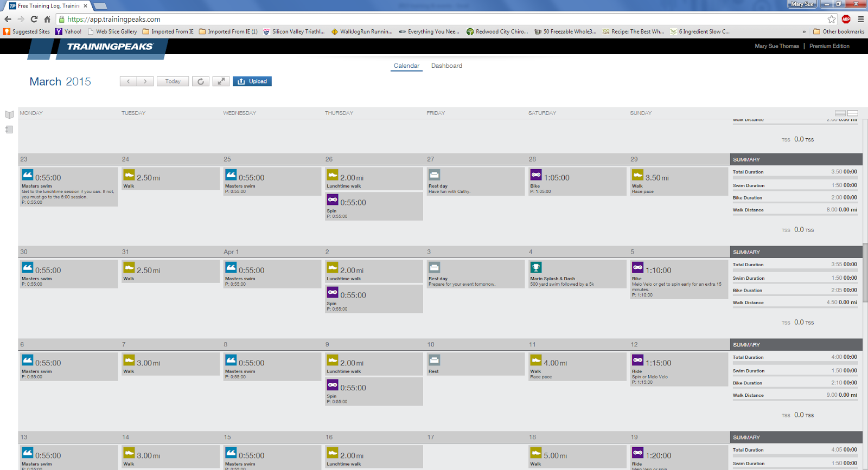Open the 4.00 mi walk icon on April 11
868x470 pixels.
click(x=536, y=360)
